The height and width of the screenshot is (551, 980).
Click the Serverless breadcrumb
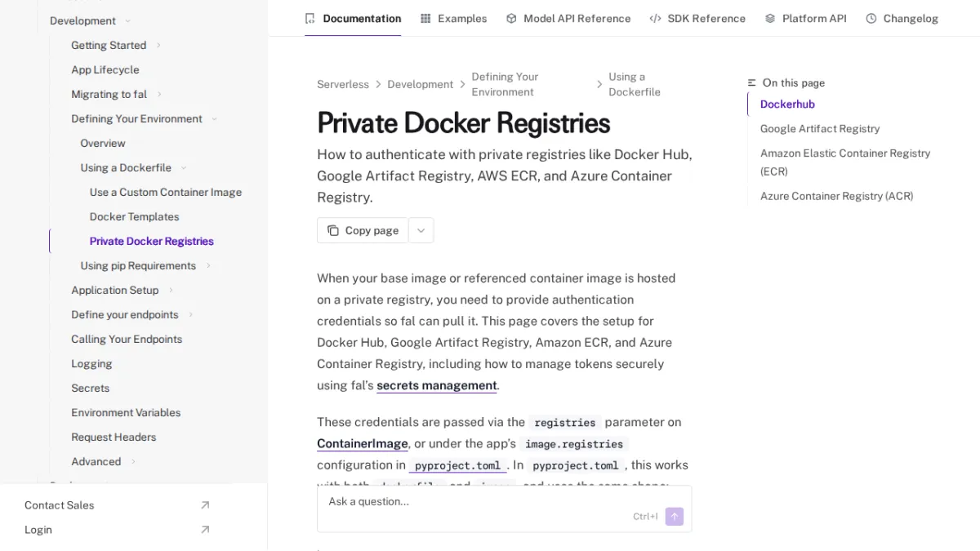tap(343, 84)
